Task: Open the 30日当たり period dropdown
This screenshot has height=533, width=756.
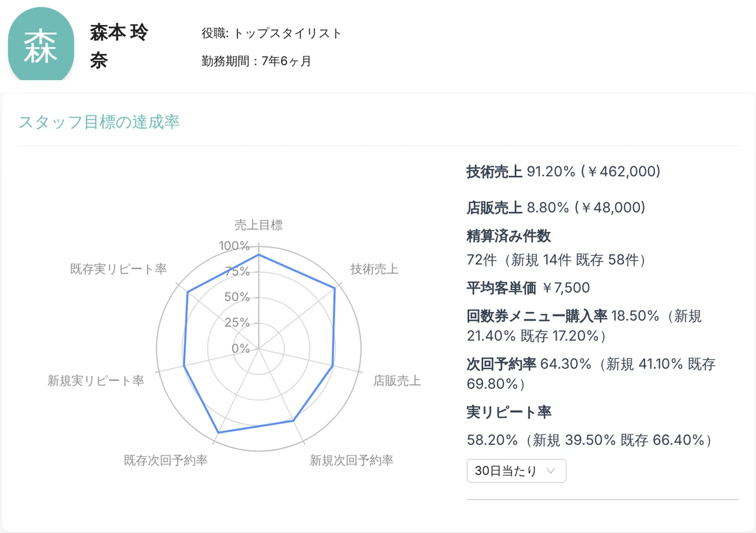Action: pyautogui.click(x=517, y=471)
